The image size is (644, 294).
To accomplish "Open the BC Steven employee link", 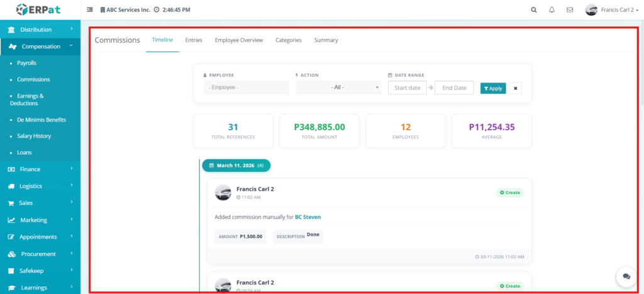I will coord(308,217).
